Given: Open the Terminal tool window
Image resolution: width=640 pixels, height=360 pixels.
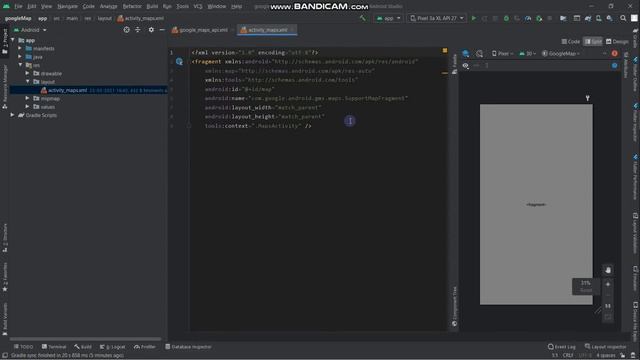Looking at the screenshot, I should (53, 347).
